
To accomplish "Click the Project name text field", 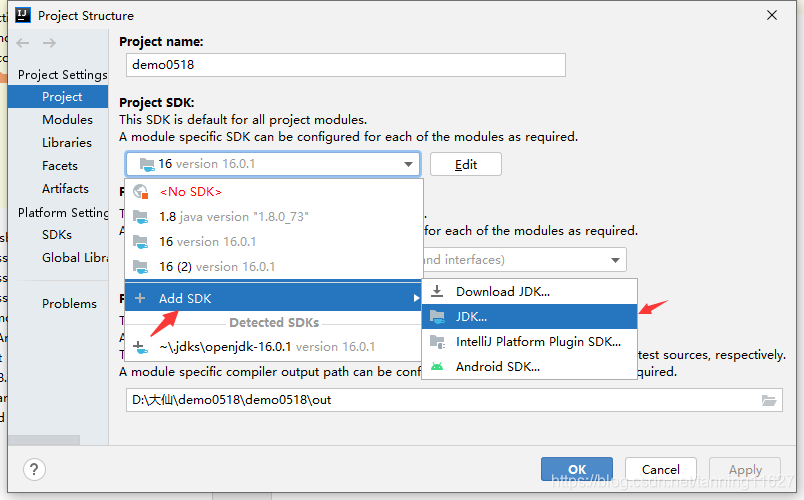I will tap(346, 65).
